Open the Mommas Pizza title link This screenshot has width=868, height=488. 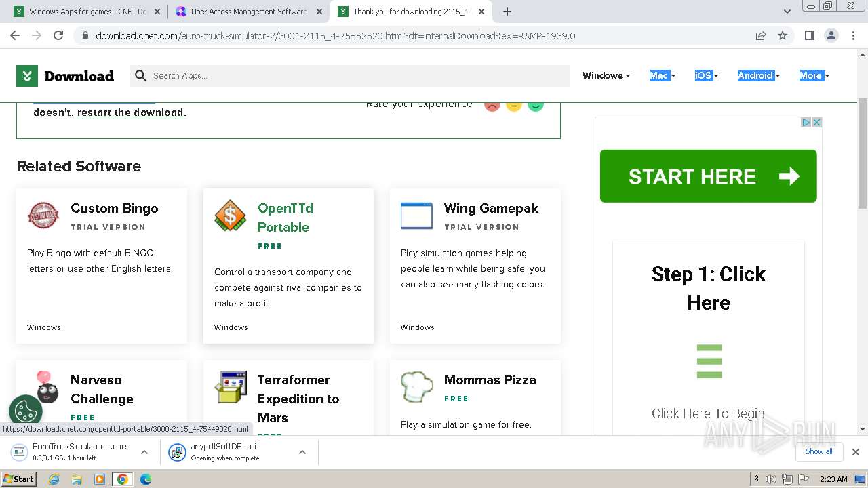tap(490, 380)
